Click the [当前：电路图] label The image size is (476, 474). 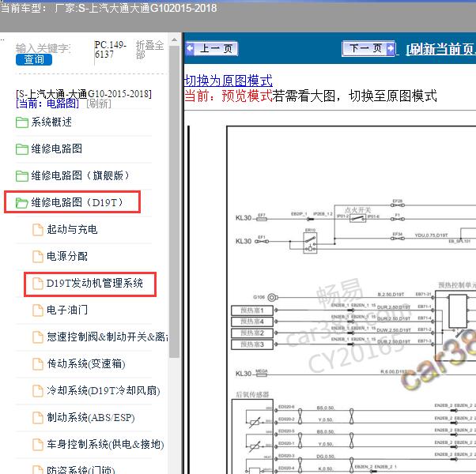click(47, 104)
